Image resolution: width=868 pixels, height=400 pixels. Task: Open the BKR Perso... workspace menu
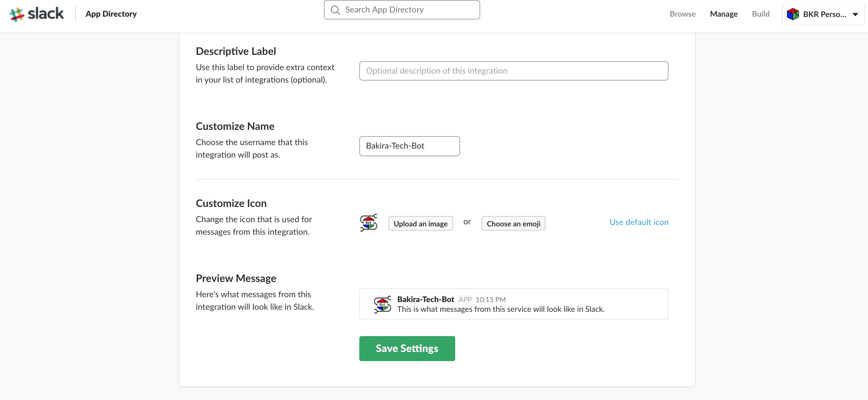coord(824,14)
